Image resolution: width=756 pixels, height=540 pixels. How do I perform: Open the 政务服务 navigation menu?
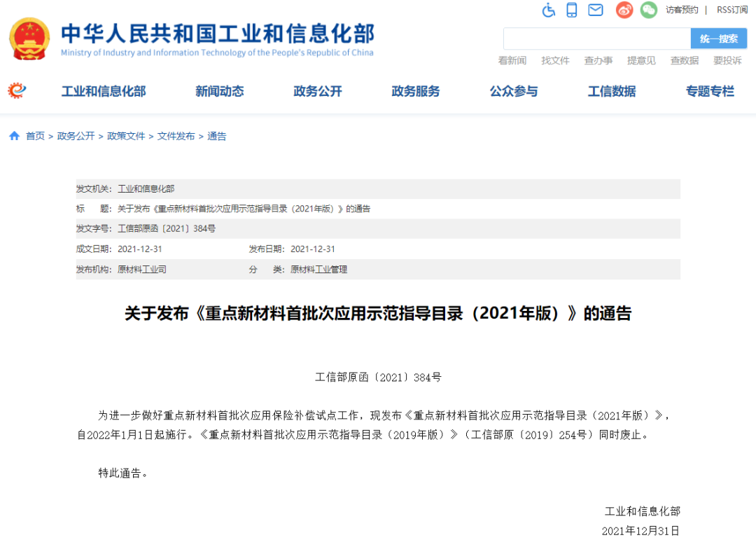(x=415, y=91)
